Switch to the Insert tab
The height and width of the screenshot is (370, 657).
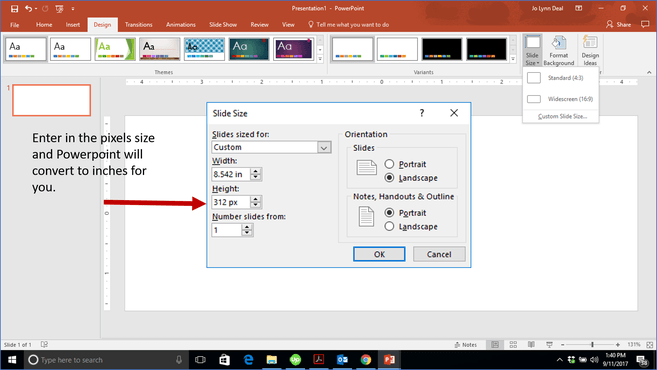[x=72, y=25]
